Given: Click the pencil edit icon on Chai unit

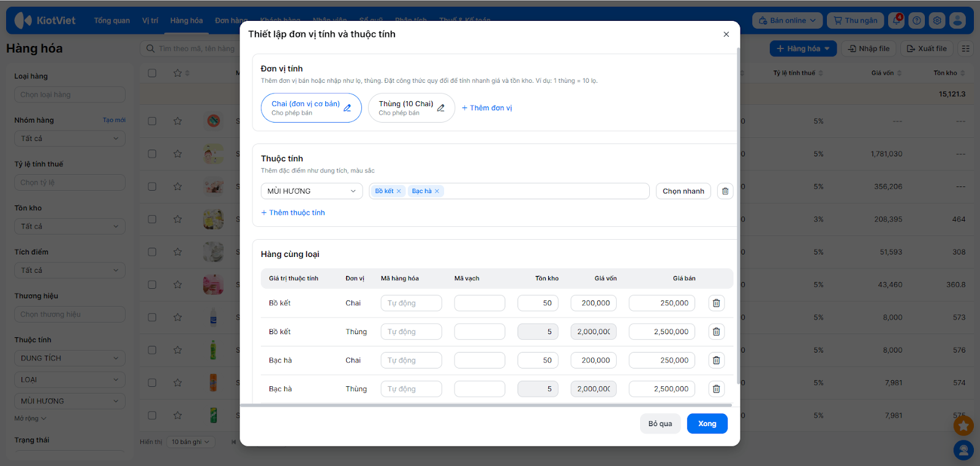Looking at the screenshot, I should [347, 108].
